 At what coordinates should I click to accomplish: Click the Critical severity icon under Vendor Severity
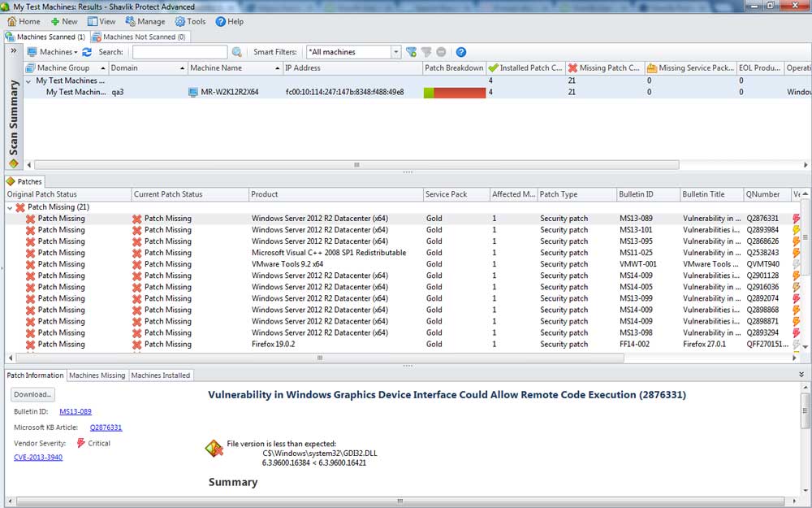tap(80, 443)
